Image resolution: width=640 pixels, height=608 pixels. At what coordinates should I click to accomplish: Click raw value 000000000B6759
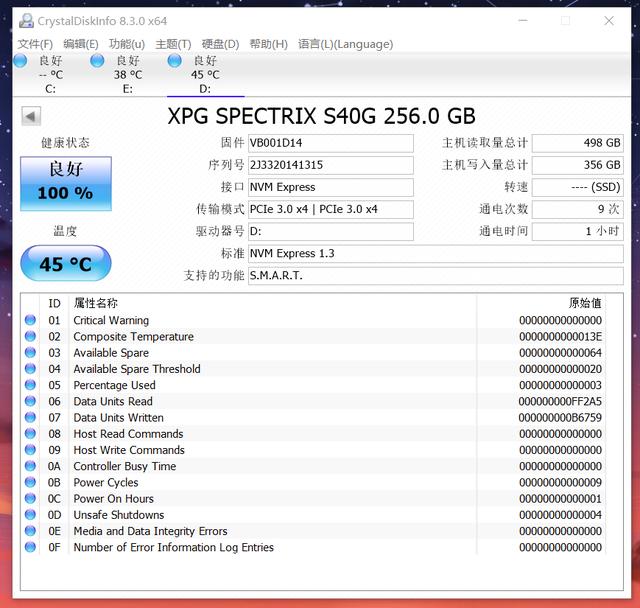[x=560, y=418]
